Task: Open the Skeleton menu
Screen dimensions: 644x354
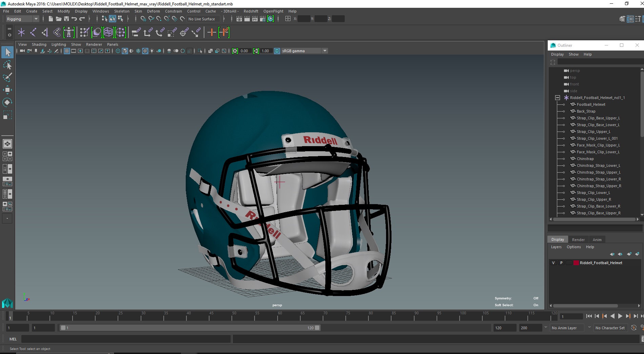Action: 122,11
